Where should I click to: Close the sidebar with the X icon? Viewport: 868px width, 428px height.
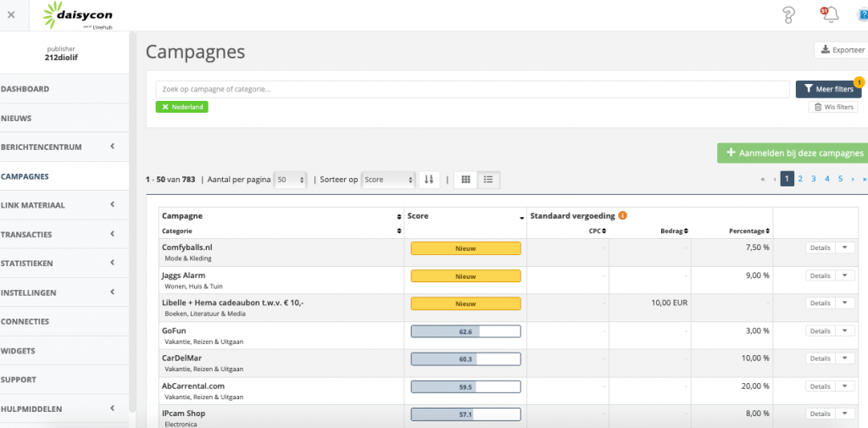pyautogui.click(x=11, y=15)
